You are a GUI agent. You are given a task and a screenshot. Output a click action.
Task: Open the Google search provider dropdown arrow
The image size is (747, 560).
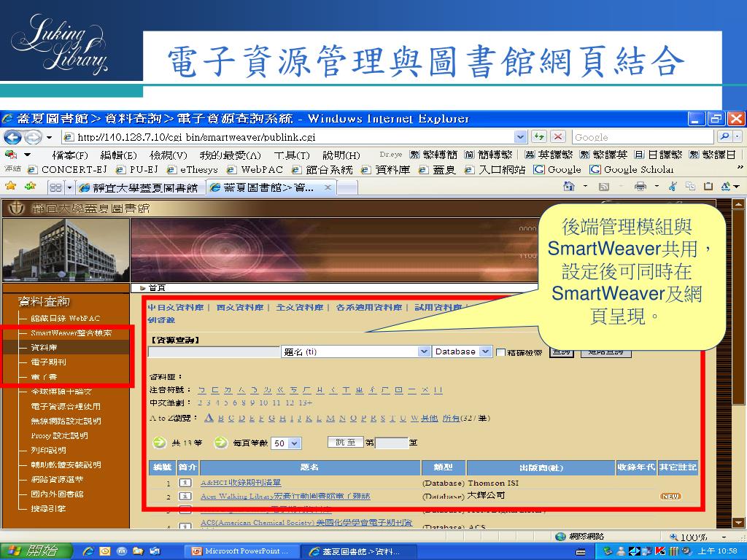click(738, 136)
